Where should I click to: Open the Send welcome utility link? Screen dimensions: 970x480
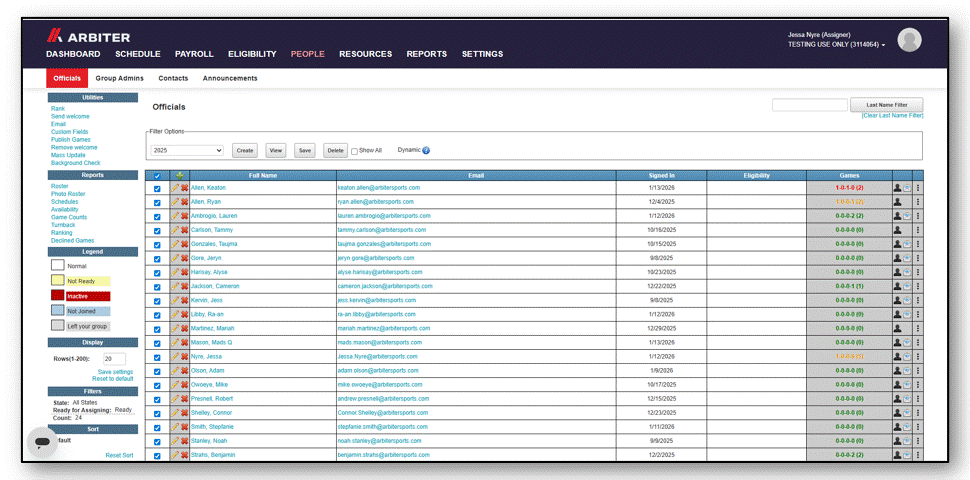[70, 116]
